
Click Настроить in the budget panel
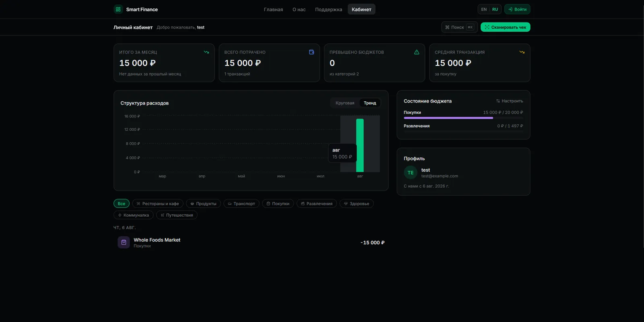[x=510, y=101]
